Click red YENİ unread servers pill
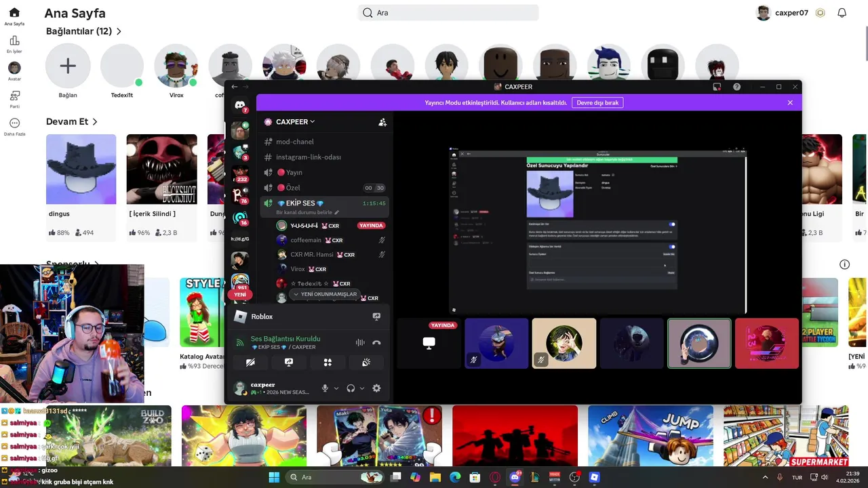Screen dimensions: 868x488 point(240,295)
